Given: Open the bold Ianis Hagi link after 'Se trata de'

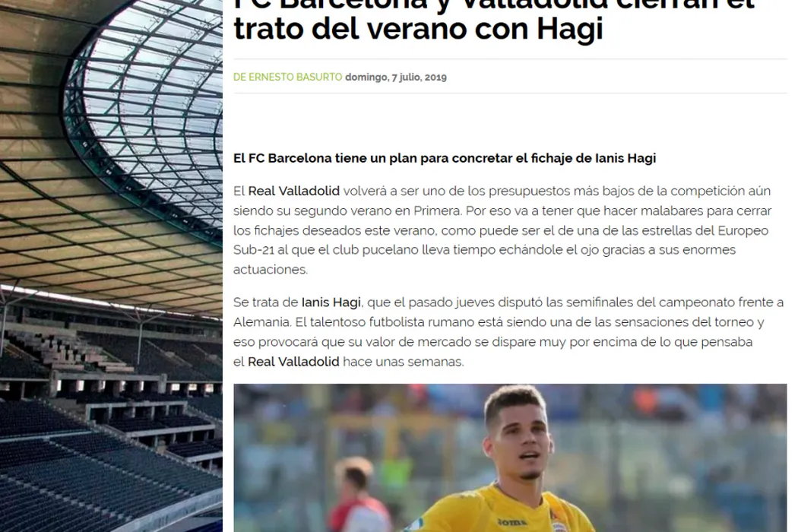Looking at the screenshot, I should point(331,302).
